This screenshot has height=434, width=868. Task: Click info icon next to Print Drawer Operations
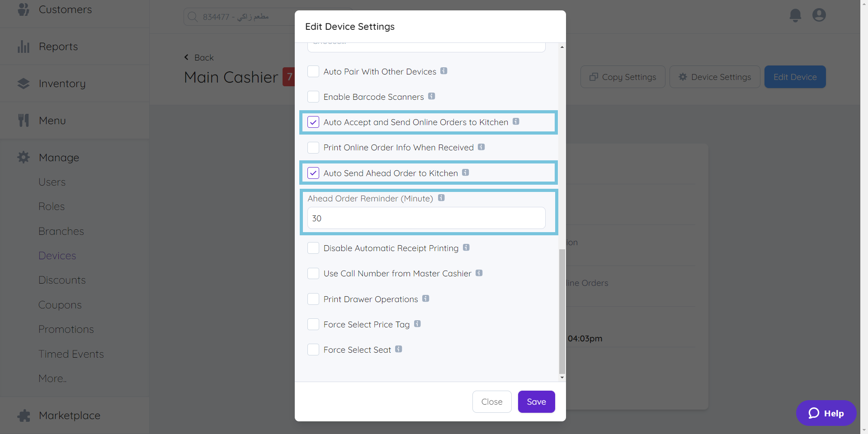coord(426,299)
